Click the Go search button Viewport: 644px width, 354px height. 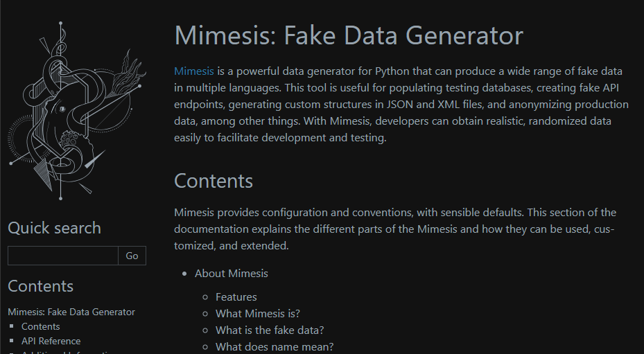132,256
